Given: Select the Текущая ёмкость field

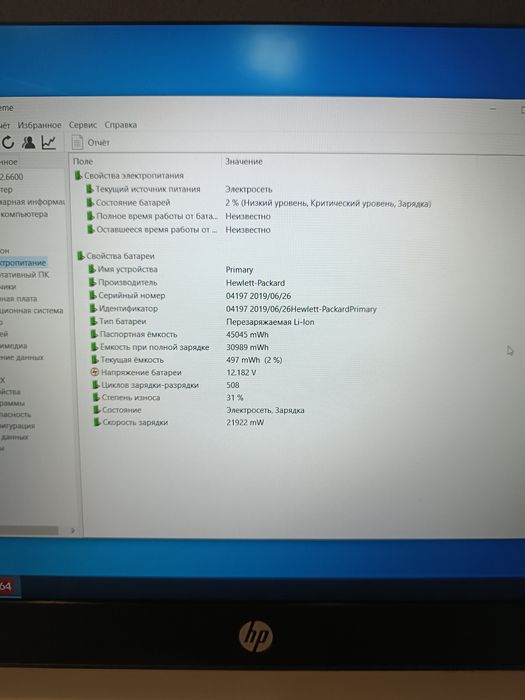Looking at the screenshot, I should (132, 359).
